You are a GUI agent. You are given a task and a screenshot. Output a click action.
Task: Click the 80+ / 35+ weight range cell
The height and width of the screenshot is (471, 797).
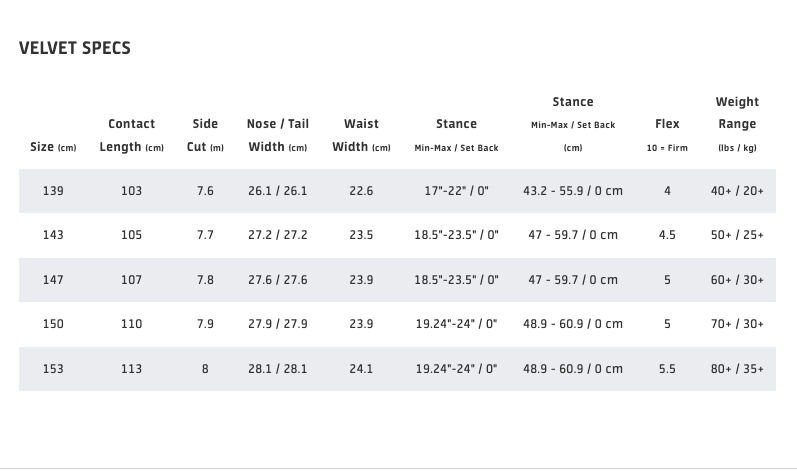[x=737, y=369]
